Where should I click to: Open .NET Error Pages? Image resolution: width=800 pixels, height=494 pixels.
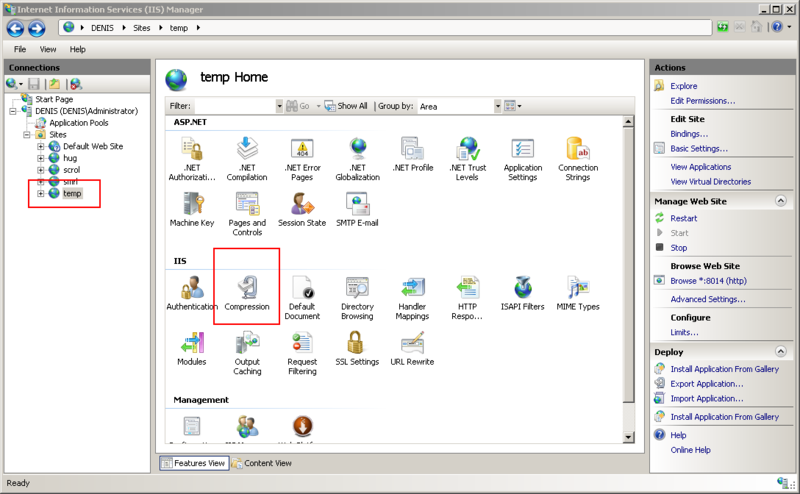point(302,158)
